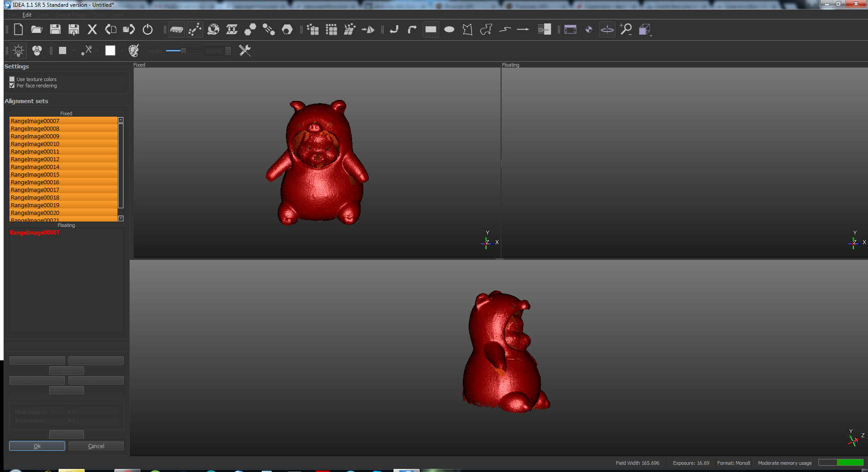Screen dimensions: 868x472
Task: Select RangeImage00018 in Fixed list
Action: (x=63, y=197)
